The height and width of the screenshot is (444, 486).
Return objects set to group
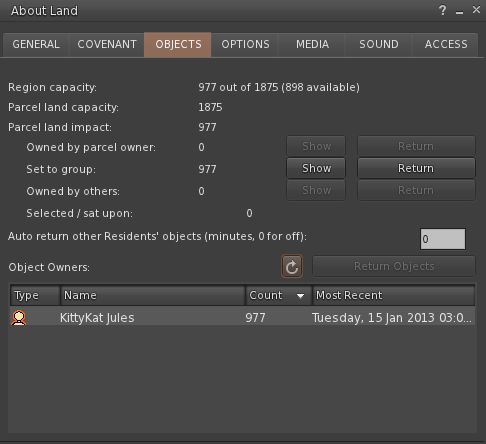[416, 168]
